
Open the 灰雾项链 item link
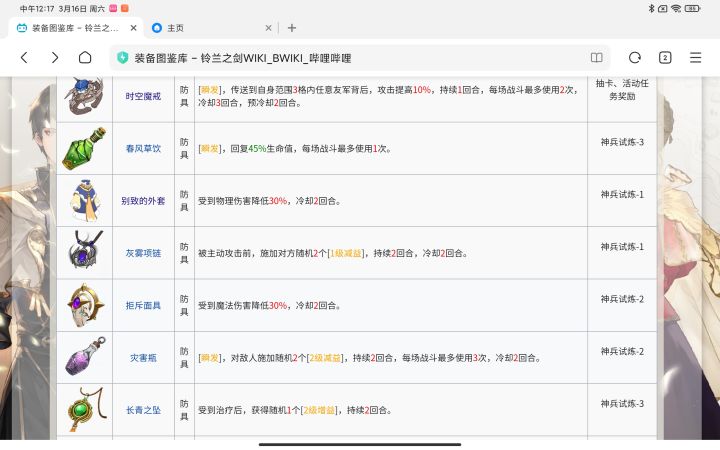point(142,253)
